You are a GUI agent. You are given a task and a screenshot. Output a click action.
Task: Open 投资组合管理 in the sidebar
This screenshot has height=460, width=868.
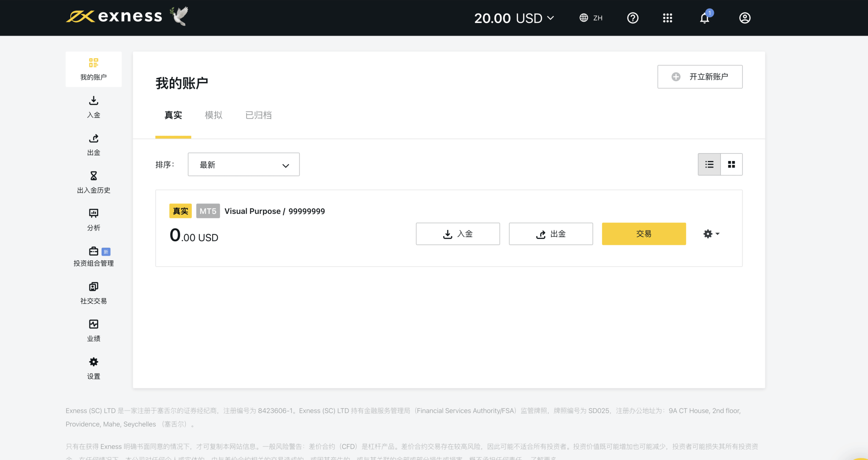(x=94, y=256)
